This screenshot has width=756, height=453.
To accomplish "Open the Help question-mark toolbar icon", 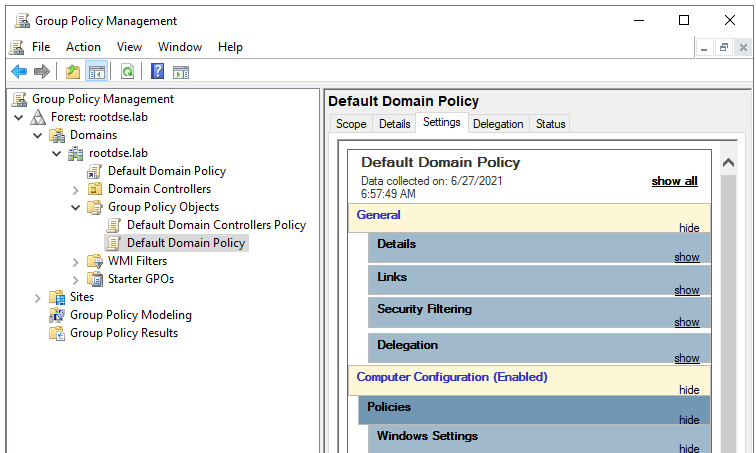I will 157,72.
